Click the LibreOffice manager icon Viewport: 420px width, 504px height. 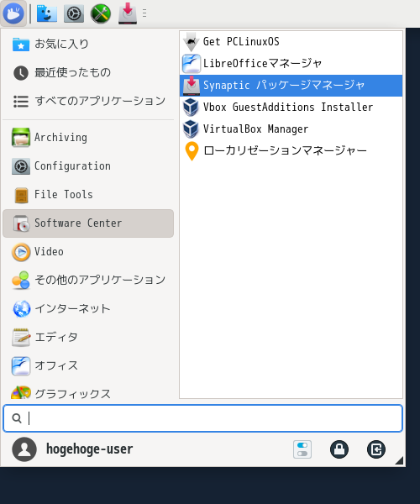pyautogui.click(x=192, y=64)
